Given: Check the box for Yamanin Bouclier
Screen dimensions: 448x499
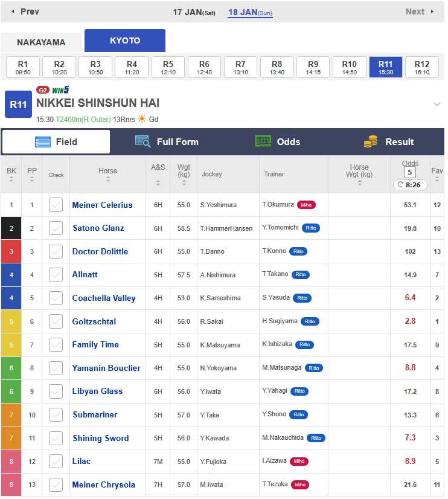Looking at the screenshot, I should point(56,368).
